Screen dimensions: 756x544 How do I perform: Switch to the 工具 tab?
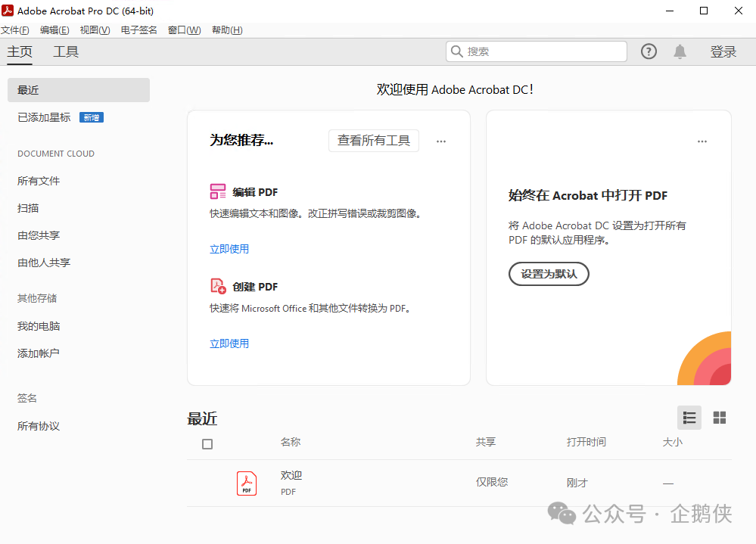66,51
